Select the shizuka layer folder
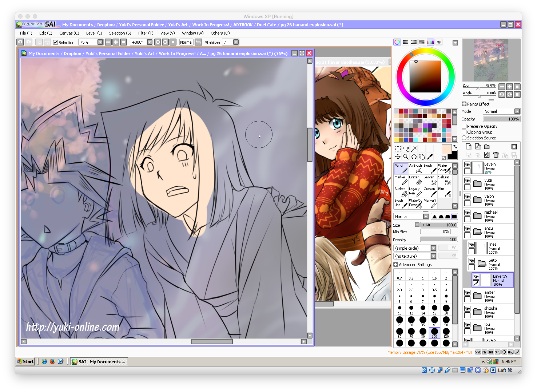Image resolution: width=537 pixels, height=392 pixels. click(x=488, y=312)
